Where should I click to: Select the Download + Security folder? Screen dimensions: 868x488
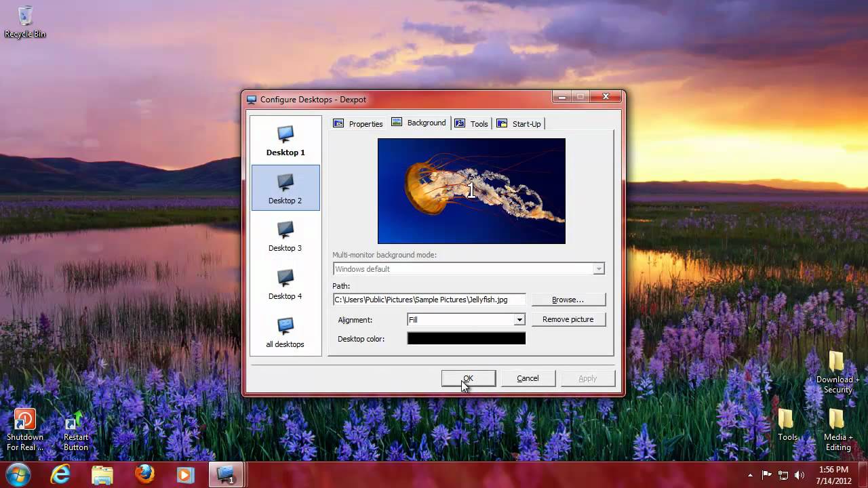coord(837,372)
